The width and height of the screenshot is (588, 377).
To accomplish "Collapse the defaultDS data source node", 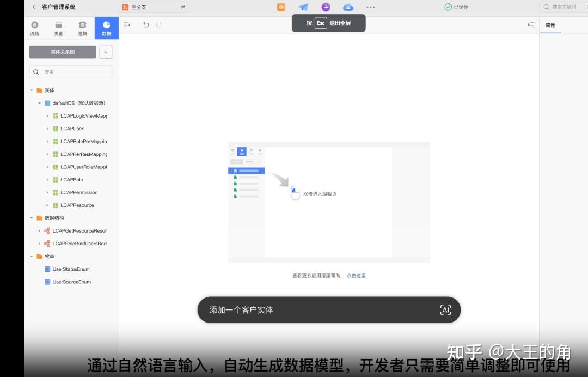I will pyautogui.click(x=39, y=103).
